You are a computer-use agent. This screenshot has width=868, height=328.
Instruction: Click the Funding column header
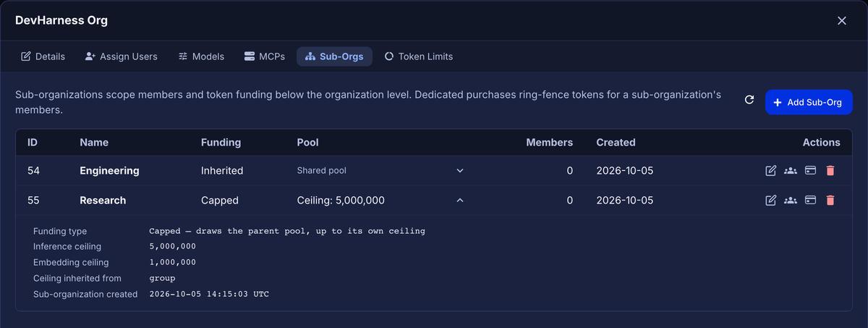point(221,143)
